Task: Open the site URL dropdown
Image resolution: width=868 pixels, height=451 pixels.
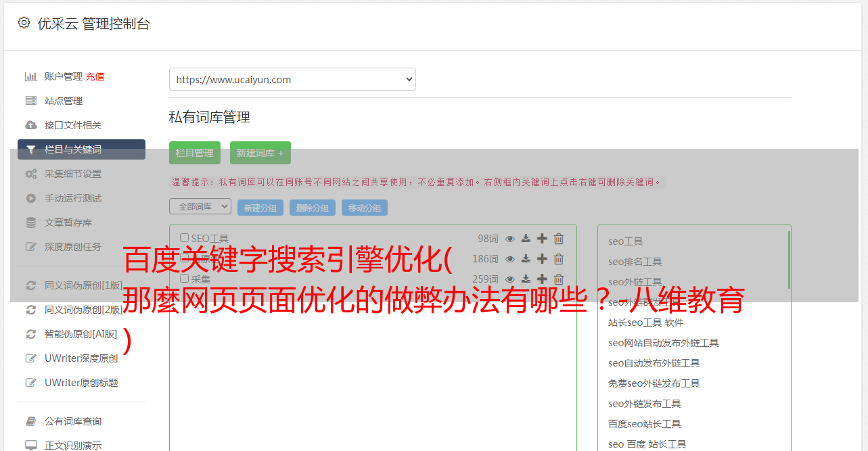Action: pos(292,79)
